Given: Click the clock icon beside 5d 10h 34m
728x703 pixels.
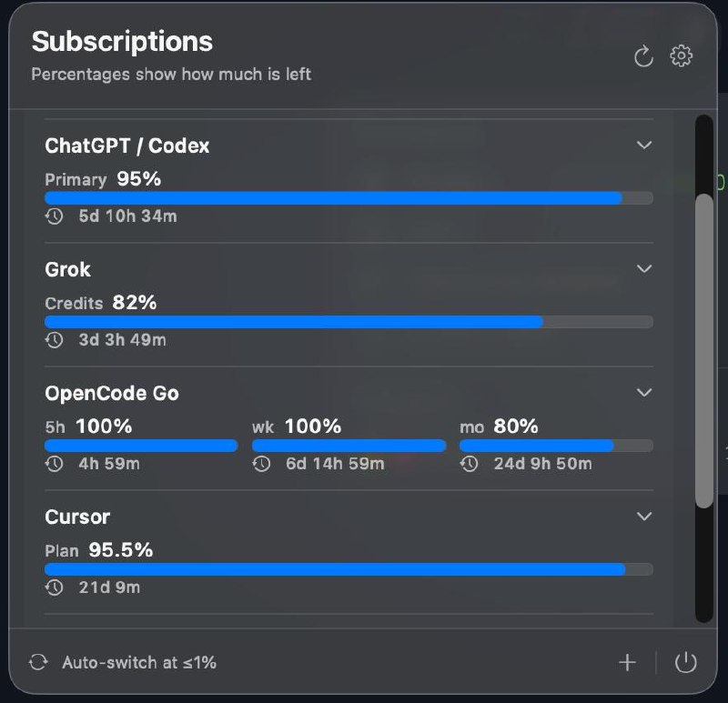Looking at the screenshot, I should (x=55, y=216).
